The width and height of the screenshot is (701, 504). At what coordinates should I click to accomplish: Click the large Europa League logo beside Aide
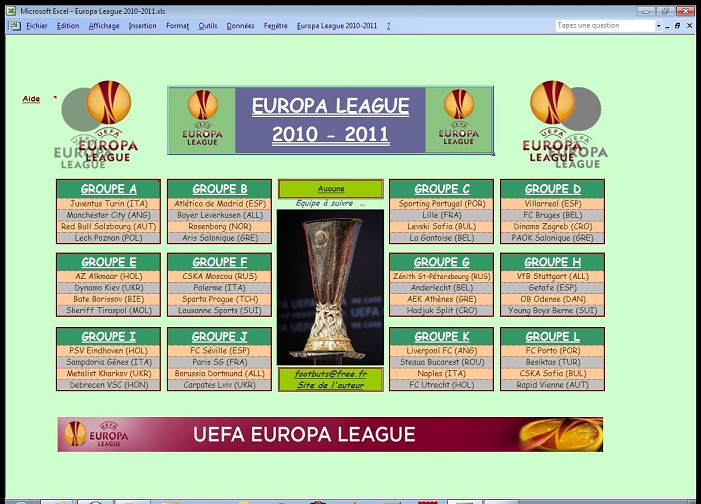click(96, 125)
